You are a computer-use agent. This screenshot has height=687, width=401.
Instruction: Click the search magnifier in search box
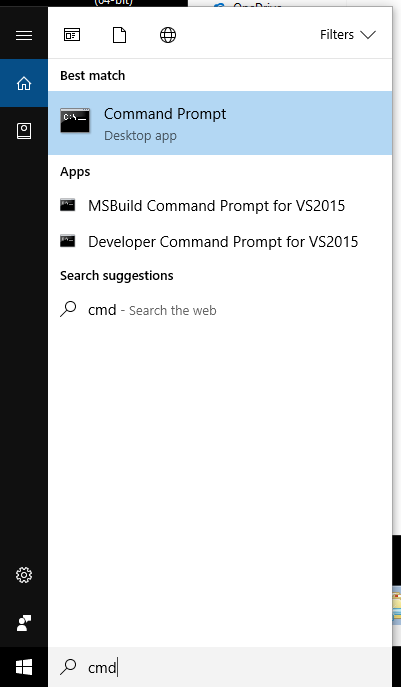coord(68,667)
